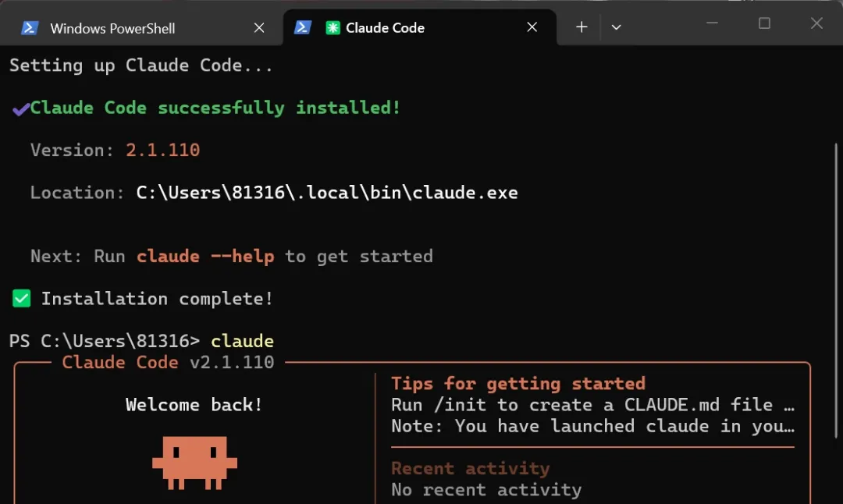Click 'Claude Code successfully installed!' text

[x=215, y=108]
